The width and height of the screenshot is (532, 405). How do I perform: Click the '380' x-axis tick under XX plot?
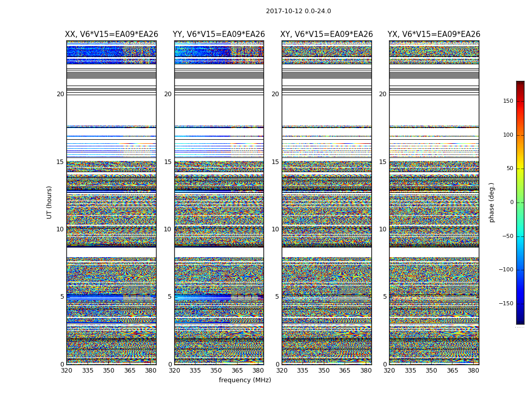150,371
